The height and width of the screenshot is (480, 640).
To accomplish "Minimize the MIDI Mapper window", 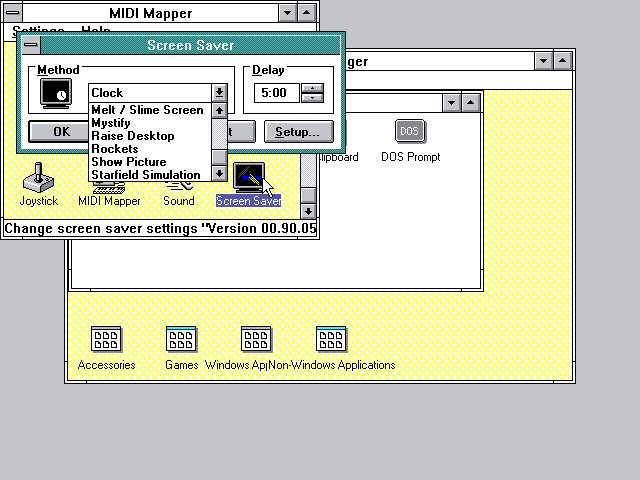I will click(287, 13).
